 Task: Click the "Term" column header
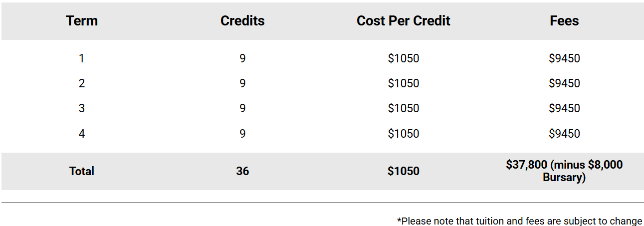pyautogui.click(x=82, y=21)
